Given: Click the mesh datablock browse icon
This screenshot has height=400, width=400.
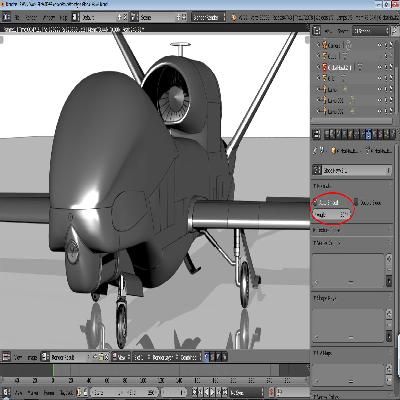Looking at the screenshot, I should click(x=317, y=170).
